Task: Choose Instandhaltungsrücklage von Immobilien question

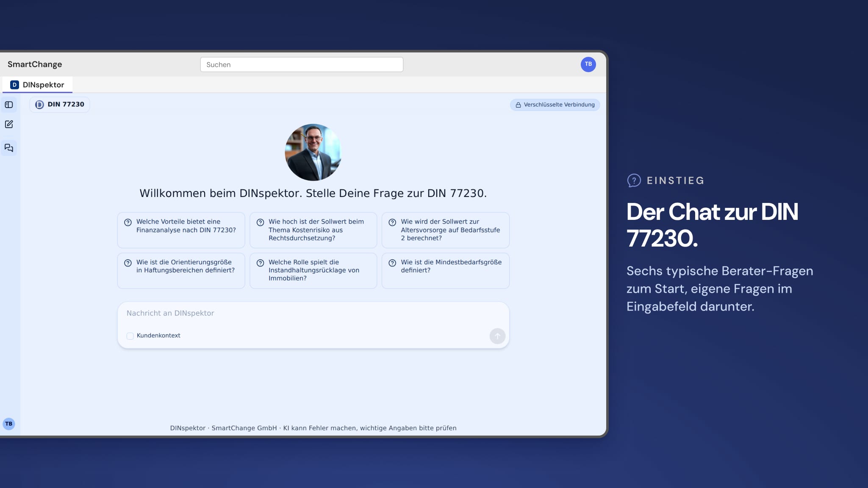Action: [313, 271]
